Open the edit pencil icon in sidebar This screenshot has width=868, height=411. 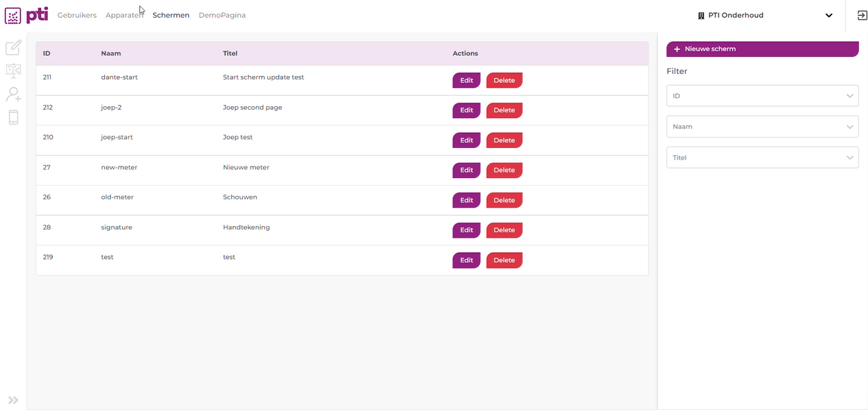tap(13, 48)
